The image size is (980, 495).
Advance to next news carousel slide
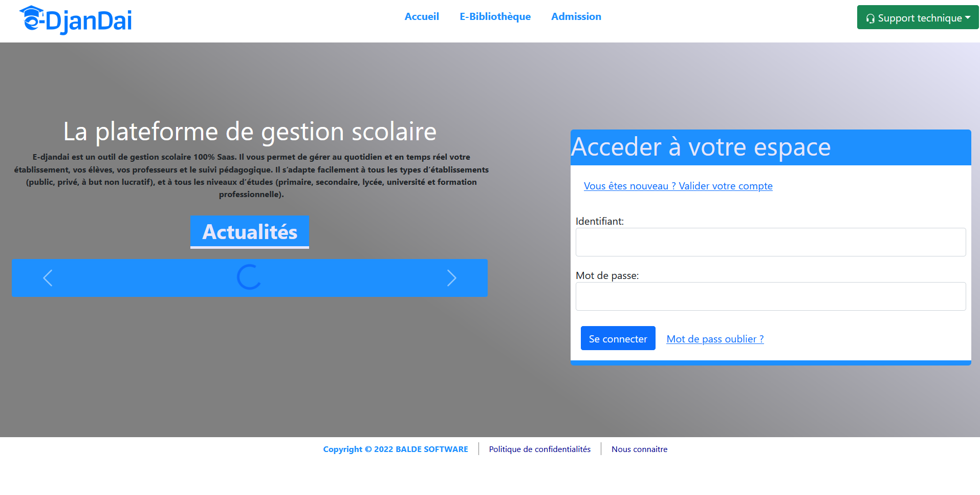[451, 278]
